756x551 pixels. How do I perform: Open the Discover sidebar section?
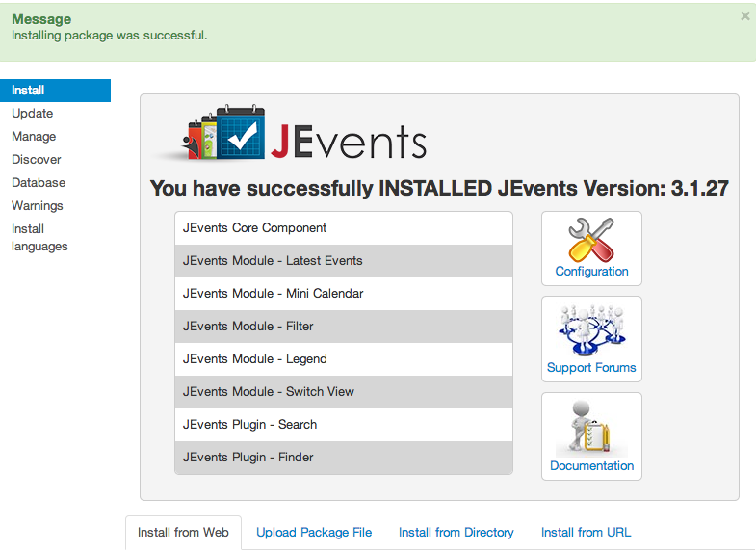click(x=37, y=160)
